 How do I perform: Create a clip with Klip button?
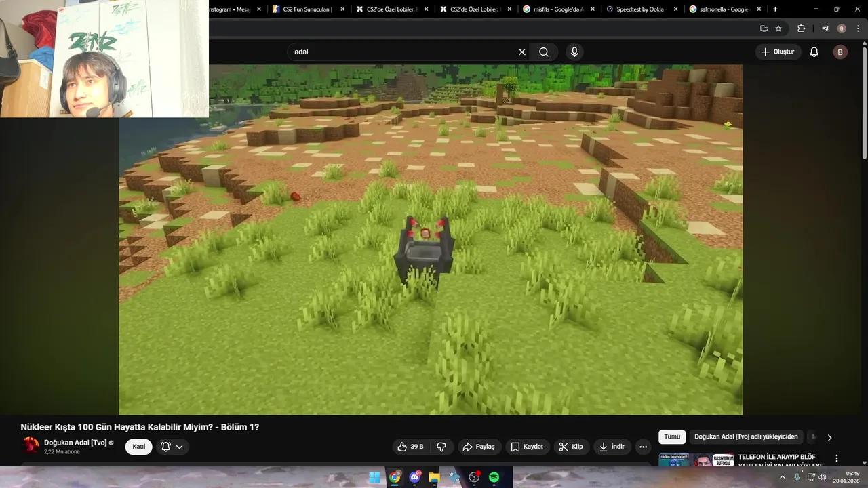(x=570, y=447)
